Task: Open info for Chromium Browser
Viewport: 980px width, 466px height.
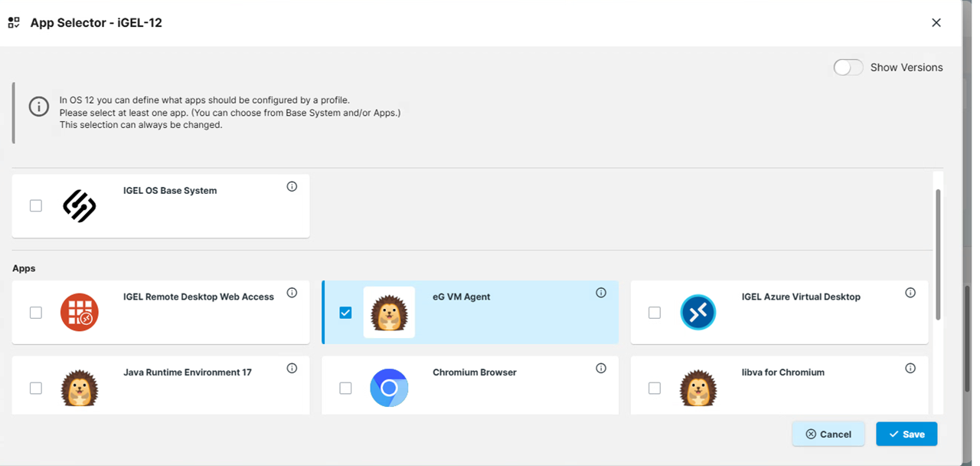Action: click(x=601, y=368)
